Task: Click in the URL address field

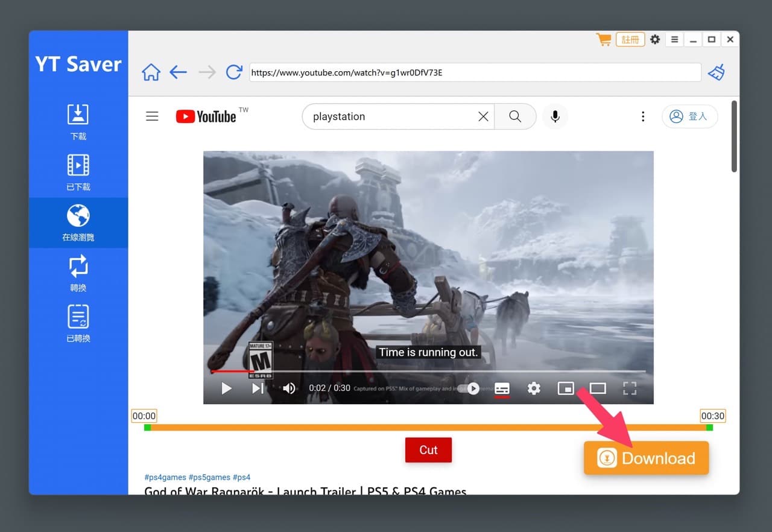Action: [x=475, y=72]
